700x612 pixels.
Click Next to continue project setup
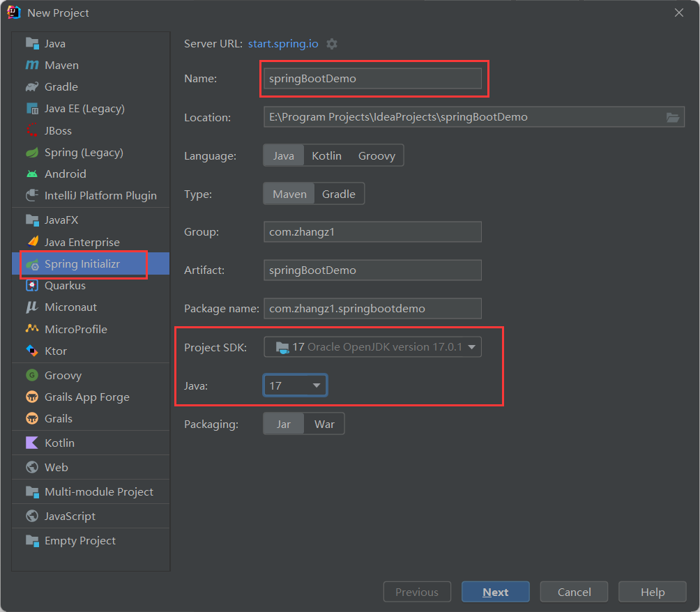(495, 591)
